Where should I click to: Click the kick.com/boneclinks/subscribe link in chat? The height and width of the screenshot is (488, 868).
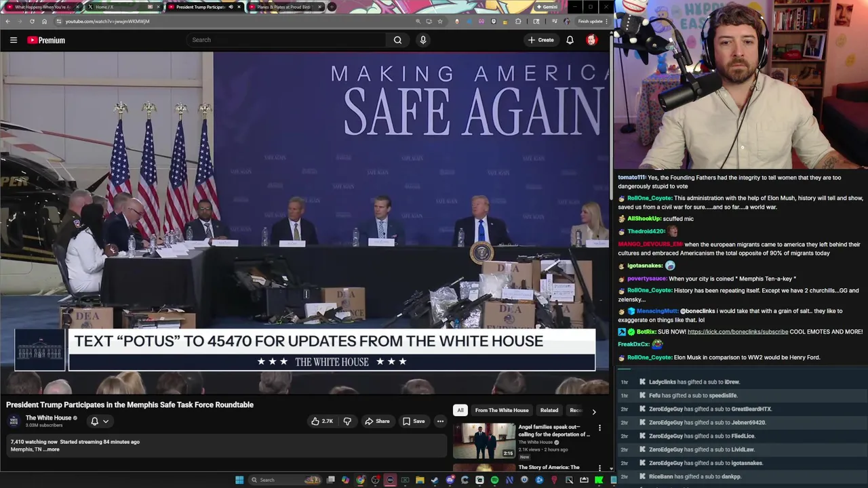pyautogui.click(x=738, y=331)
